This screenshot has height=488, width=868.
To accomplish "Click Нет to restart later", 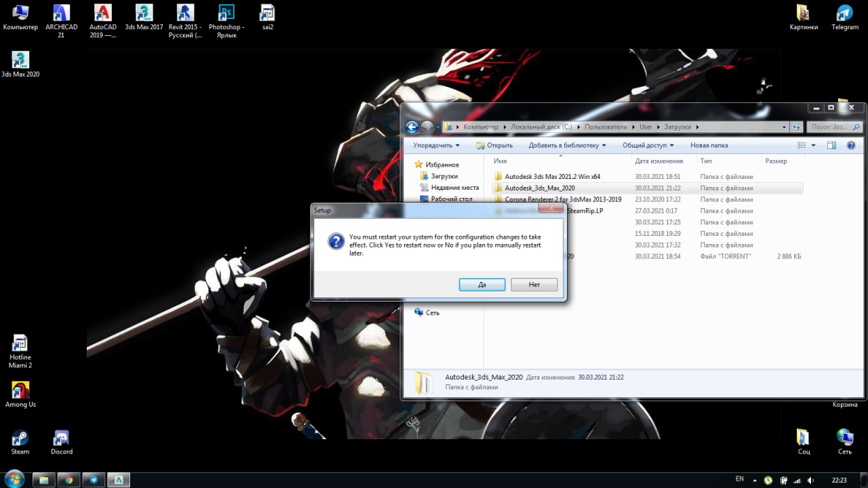I will (534, 285).
